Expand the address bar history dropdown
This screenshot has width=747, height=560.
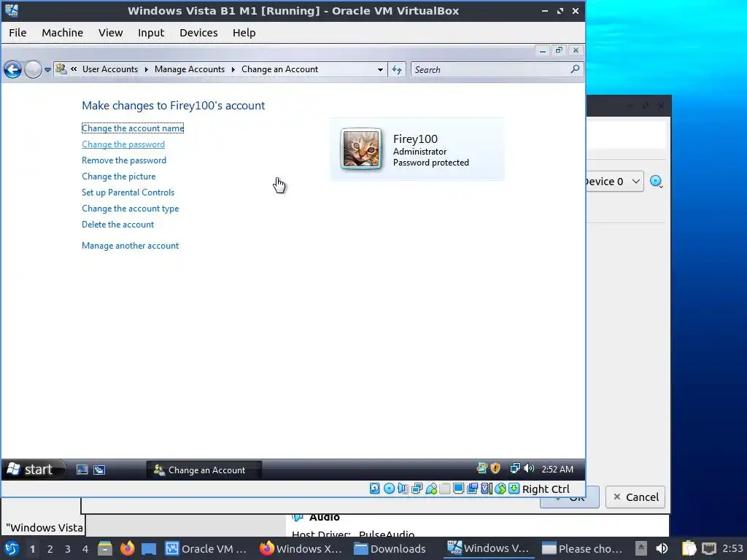[x=380, y=69]
